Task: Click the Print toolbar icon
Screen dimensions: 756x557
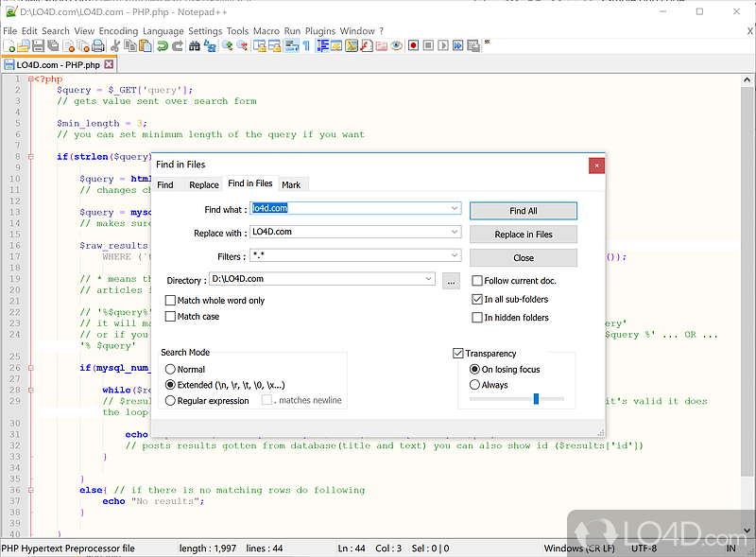Action: tap(97, 45)
